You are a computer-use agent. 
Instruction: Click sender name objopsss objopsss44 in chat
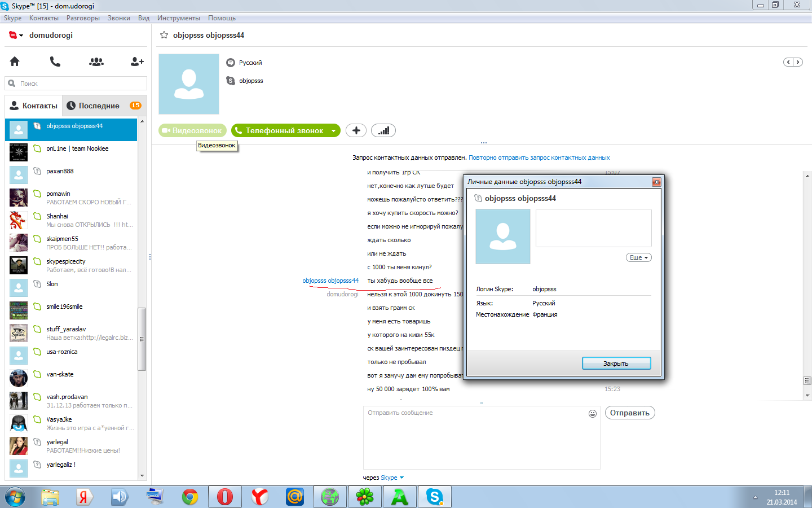(x=330, y=281)
